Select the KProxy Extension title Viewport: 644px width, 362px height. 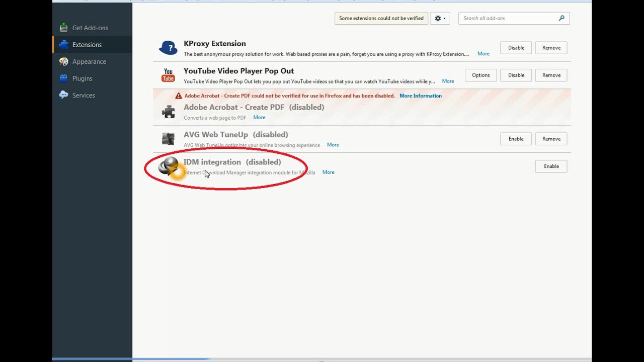click(215, 44)
